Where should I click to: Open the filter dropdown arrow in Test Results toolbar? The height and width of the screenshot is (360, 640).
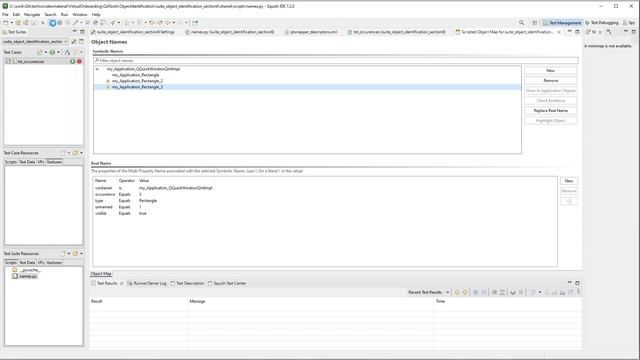540,292
